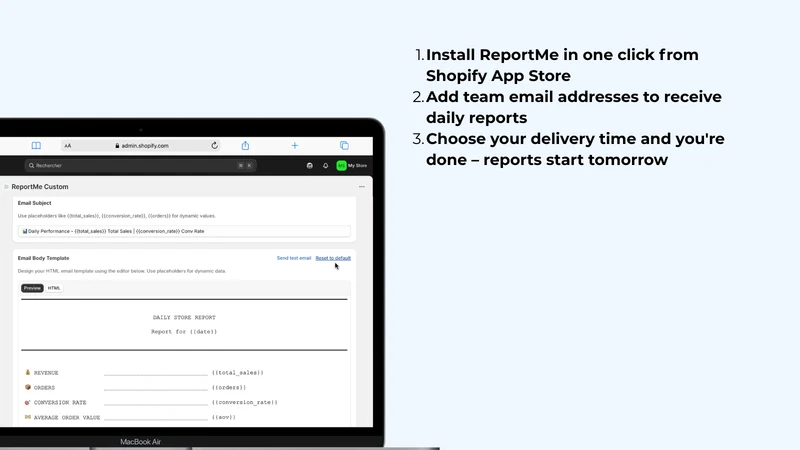Show all tabs overview icon

tap(344, 145)
